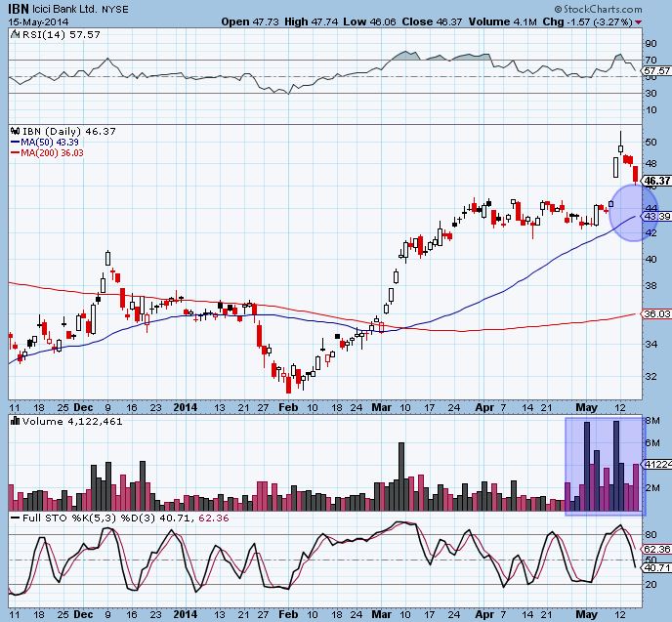
Task: Click the Volume 4.1M header value
Action: click(503, 21)
